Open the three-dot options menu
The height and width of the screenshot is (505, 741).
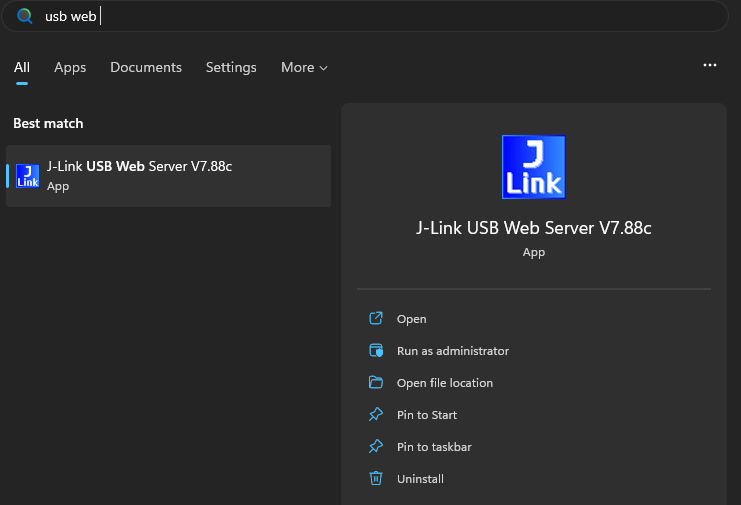(x=710, y=65)
